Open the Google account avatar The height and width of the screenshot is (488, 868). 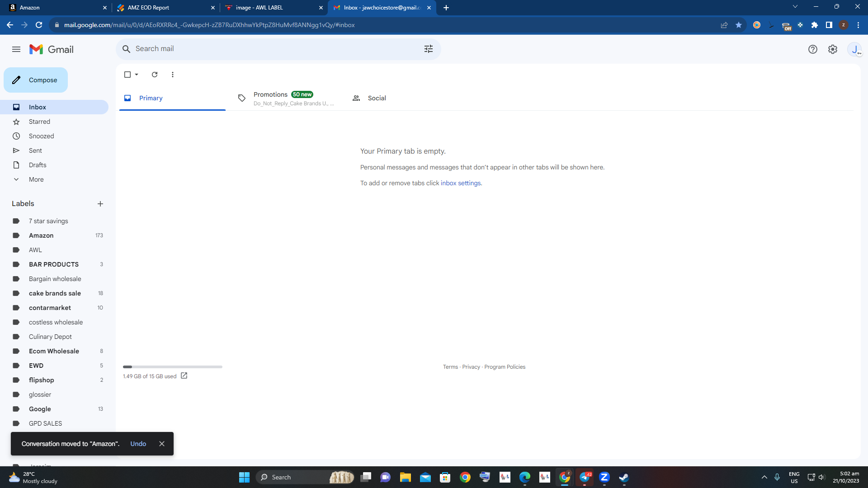pyautogui.click(x=854, y=49)
